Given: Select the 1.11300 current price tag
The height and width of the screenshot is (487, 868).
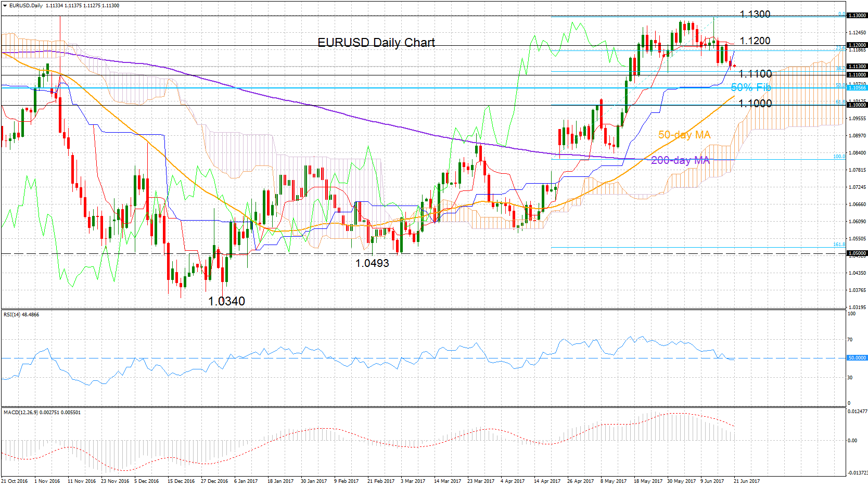Looking at the screenshot, I should tap(857, 67).
